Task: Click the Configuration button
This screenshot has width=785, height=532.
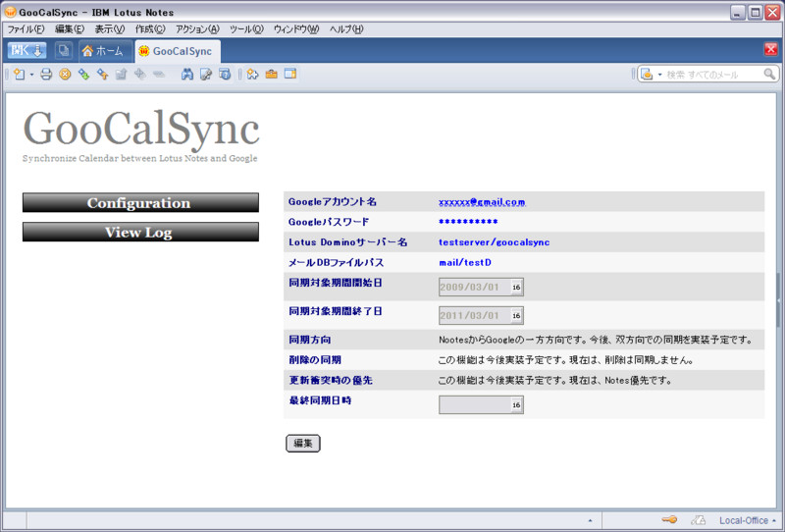Action: pos(140,202)
